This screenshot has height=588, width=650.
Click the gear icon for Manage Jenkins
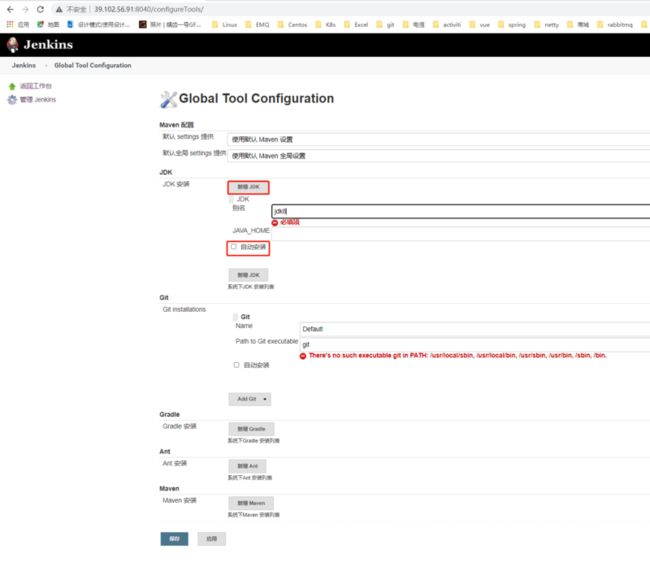tap(12, 100)
